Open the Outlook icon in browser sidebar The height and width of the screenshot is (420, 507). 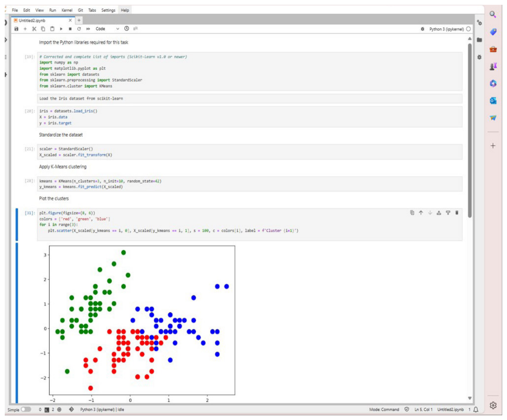pos(493,100)
